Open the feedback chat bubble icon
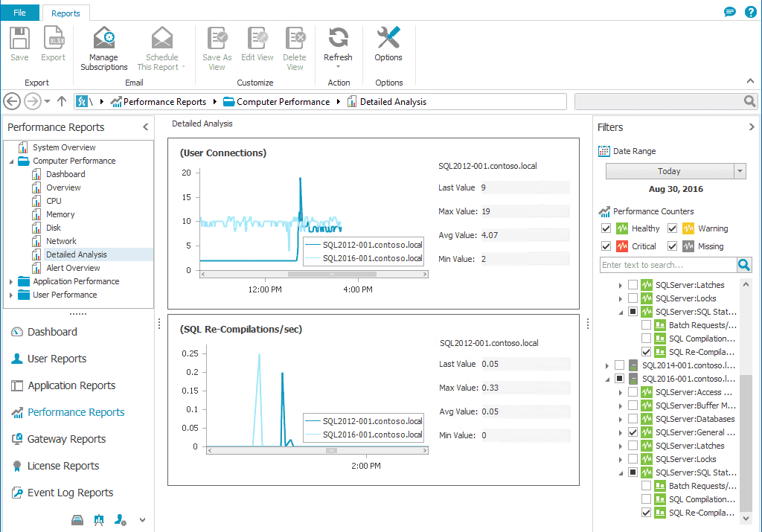Viewport: 762px width, 532px height. [x=729, y=12]
